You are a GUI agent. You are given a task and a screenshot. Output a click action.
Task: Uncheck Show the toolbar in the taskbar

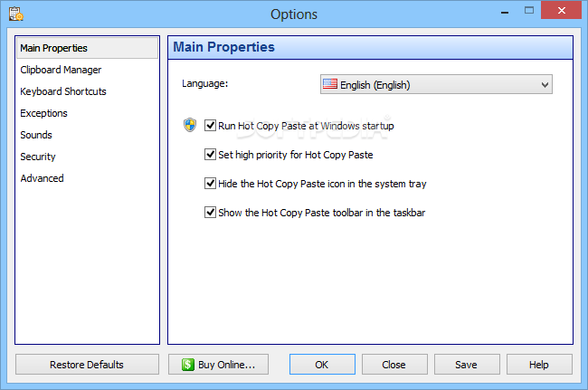pyautogui.click(x=210, y=213)
